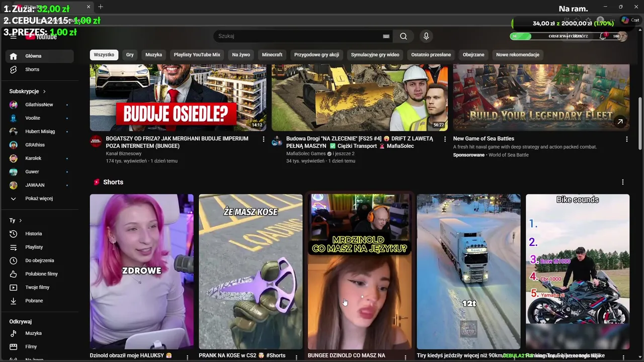
Task: Open options for New Game of Sea Battles ad
Action: tap(627, 139)
